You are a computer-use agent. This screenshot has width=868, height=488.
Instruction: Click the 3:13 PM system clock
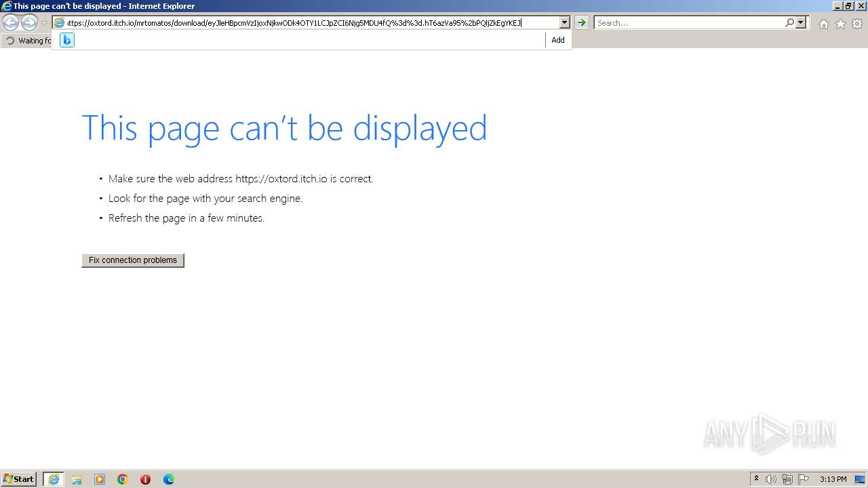[833, 479]
